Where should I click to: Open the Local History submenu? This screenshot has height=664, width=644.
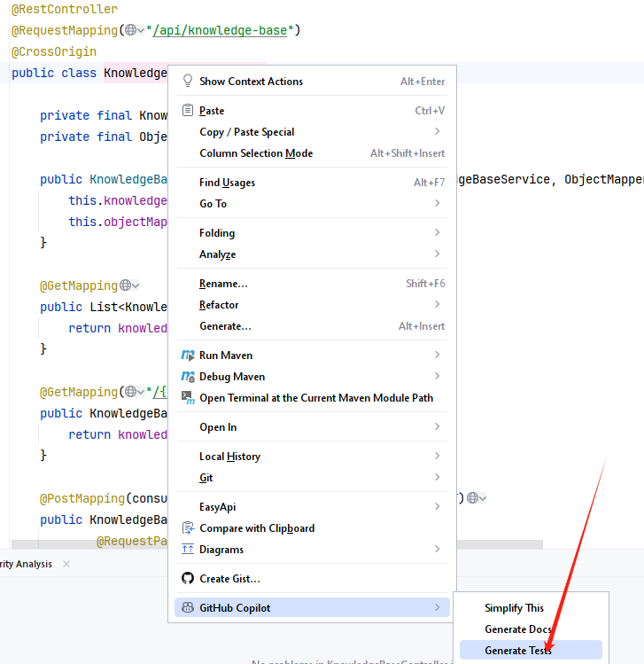(x=312, y=456)
